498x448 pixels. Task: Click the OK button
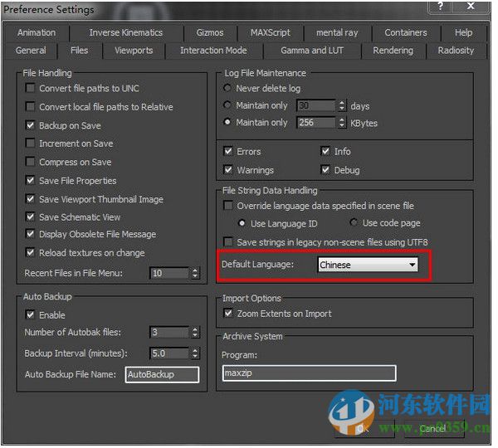pos(364,429)
